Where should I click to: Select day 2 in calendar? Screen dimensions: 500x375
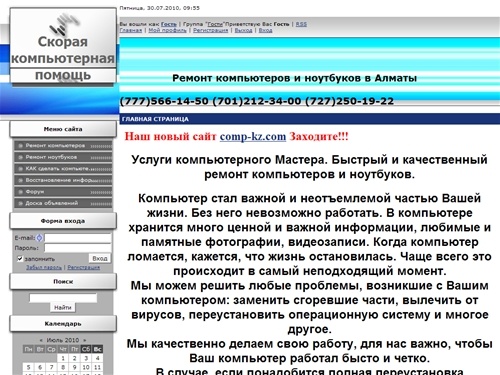click(x=74, y=358)
